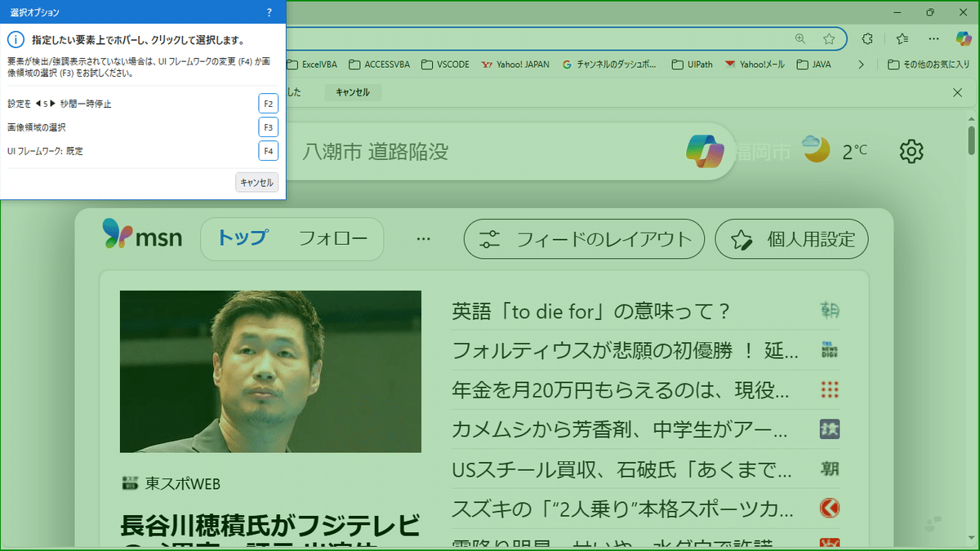The width and height of the screenshot is (980, 551).
Task: Increase pause seconds with right arrow
Action: [x=53, y=104]
